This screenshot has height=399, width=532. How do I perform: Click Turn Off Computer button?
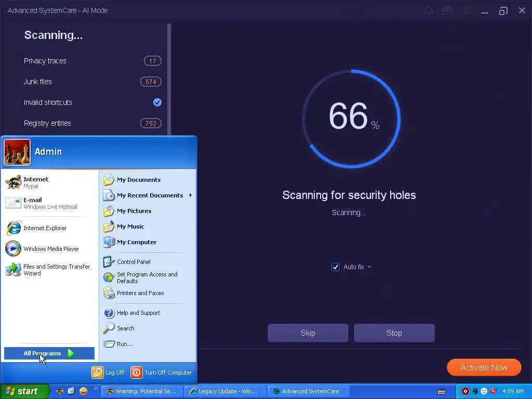(161, 372)
